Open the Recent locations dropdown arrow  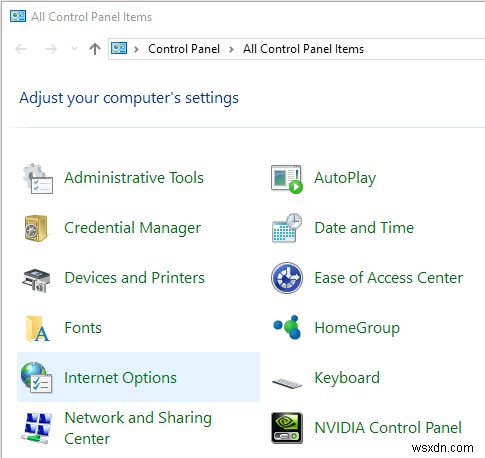point(74,49)
